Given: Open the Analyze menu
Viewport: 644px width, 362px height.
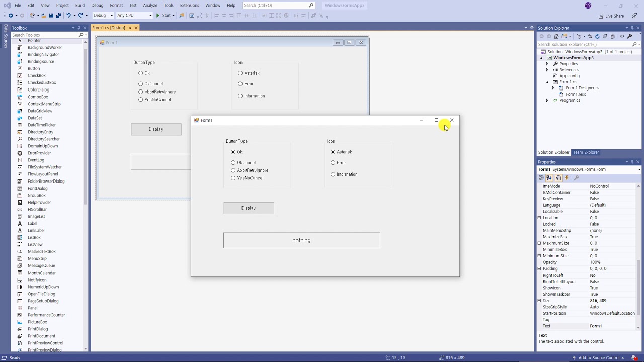Looking at the screenshot, I should click(x=150, y=5).
